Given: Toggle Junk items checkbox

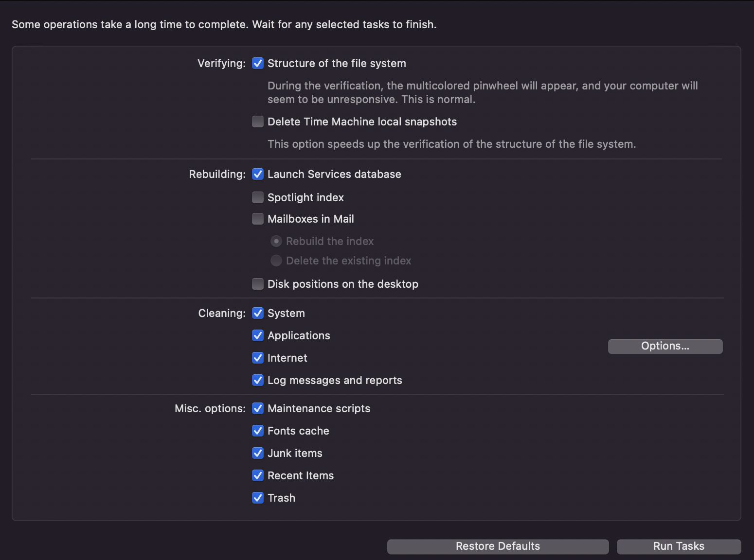Looking at the screenshot, I should (258, 454).
